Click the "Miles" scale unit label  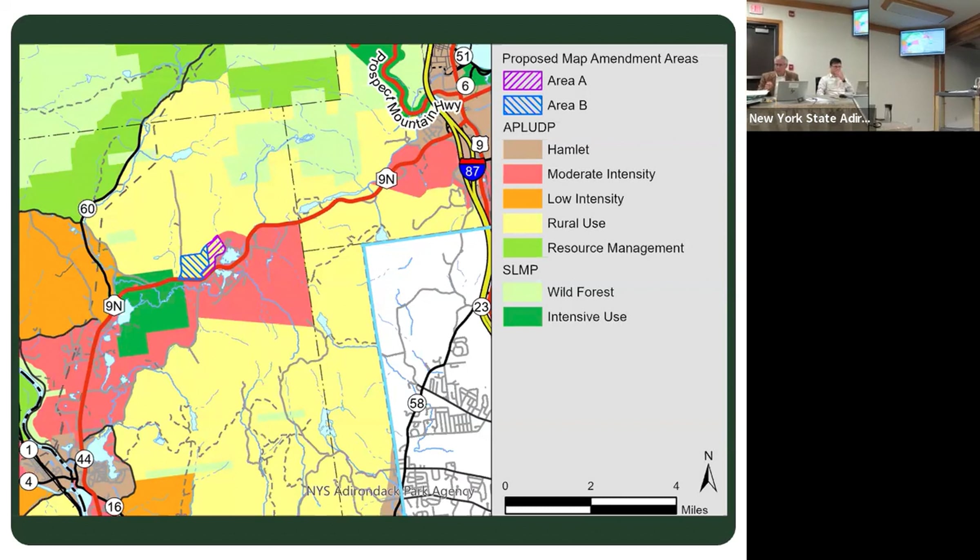[694, 510]
